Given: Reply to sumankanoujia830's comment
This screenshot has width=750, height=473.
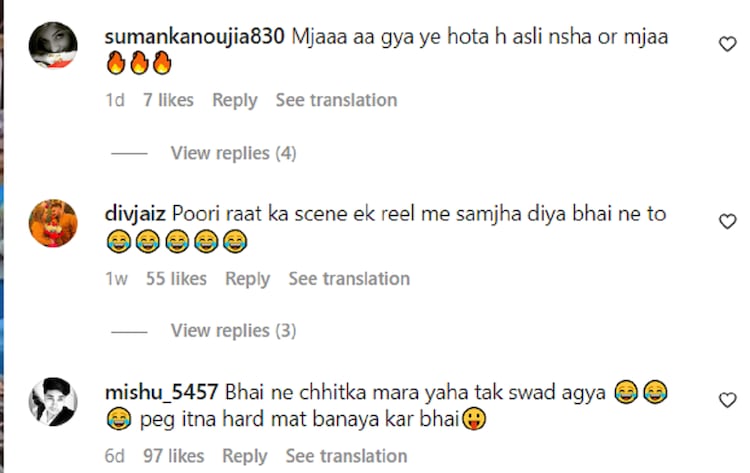Looking at the screenshot, I should click(235, 100).
